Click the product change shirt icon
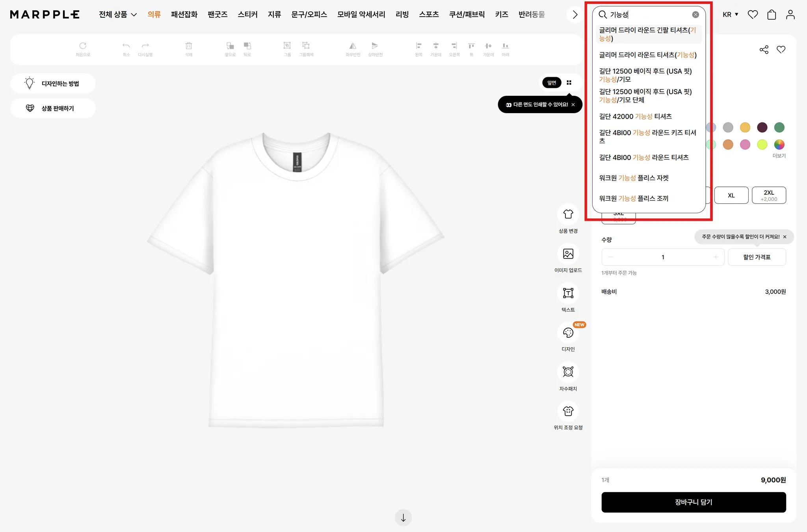807x532 pixels. point(568,214)
